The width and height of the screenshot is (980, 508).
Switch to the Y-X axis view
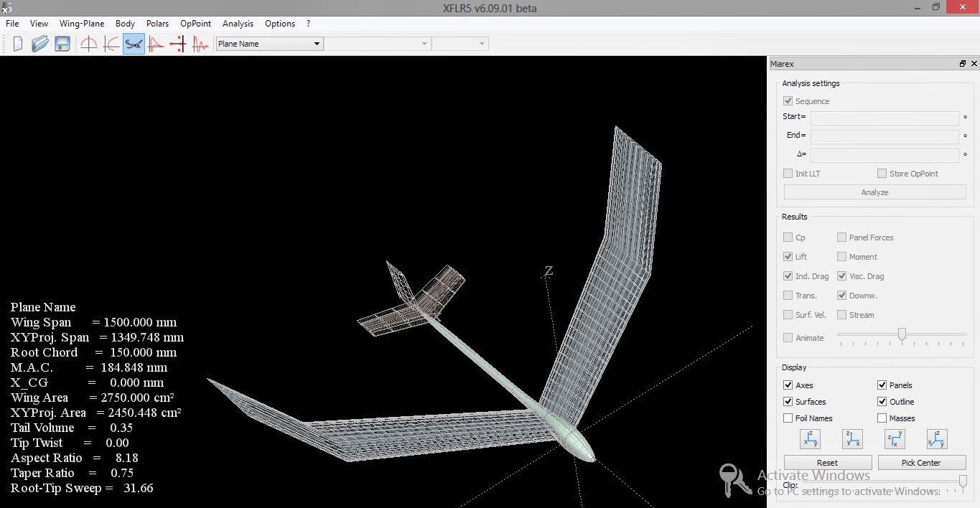(894, 438)
